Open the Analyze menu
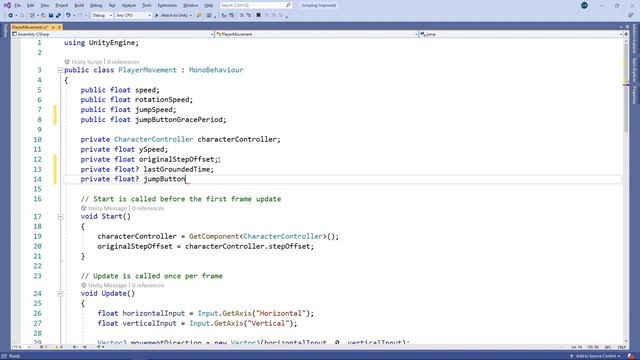This screenshot has height=360, width=640. pyautogui.click(x=129, y=5)
